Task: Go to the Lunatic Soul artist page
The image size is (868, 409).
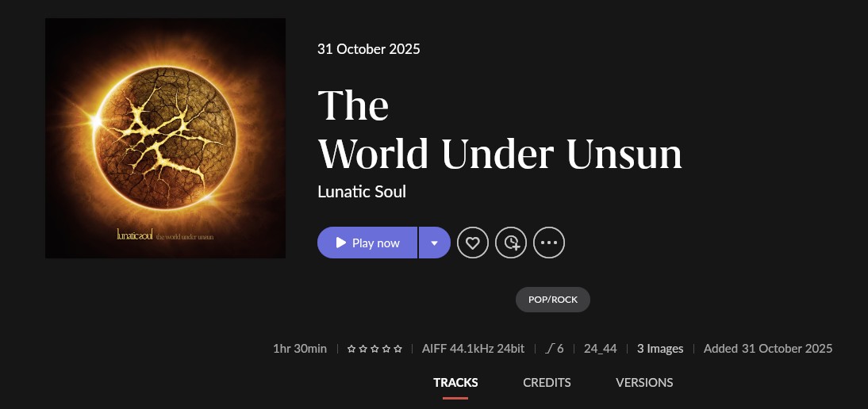Action: pyautogui.click(x=362, y=192)
